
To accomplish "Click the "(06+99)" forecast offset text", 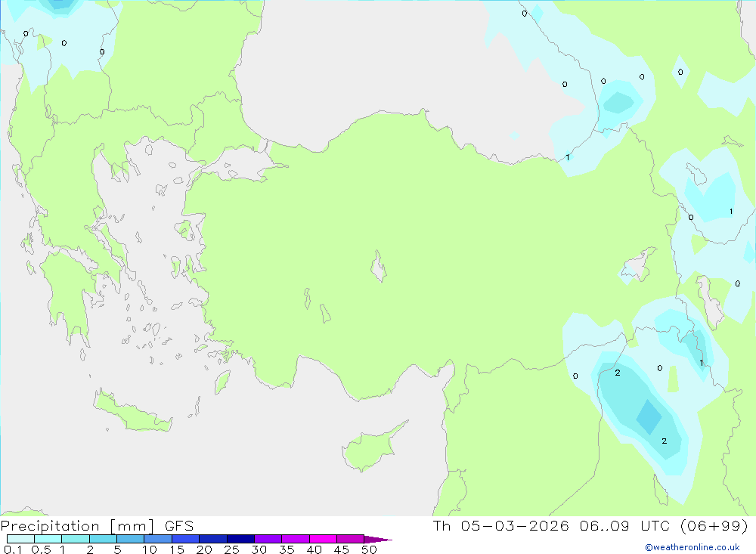I will pyautogui.click(x=714, y=525).
